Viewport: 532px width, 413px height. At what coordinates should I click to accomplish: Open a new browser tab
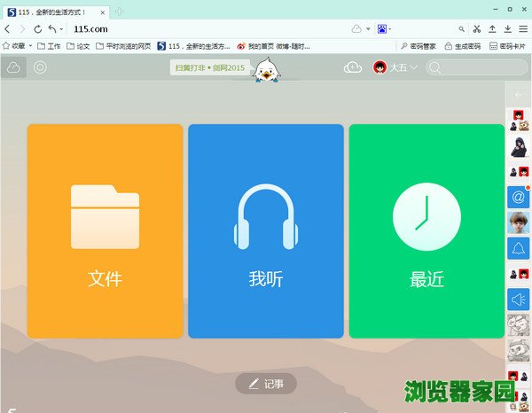(120, 12)
